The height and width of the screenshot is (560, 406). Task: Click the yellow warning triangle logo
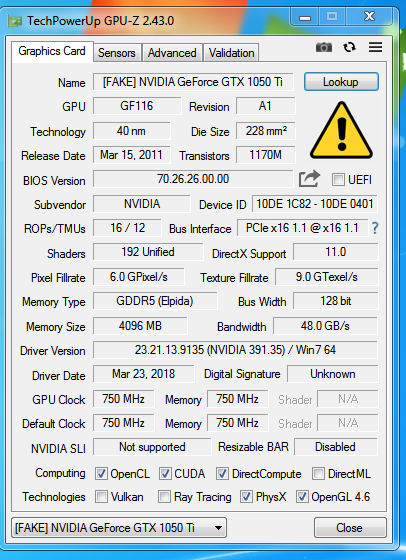pos(341,130)
